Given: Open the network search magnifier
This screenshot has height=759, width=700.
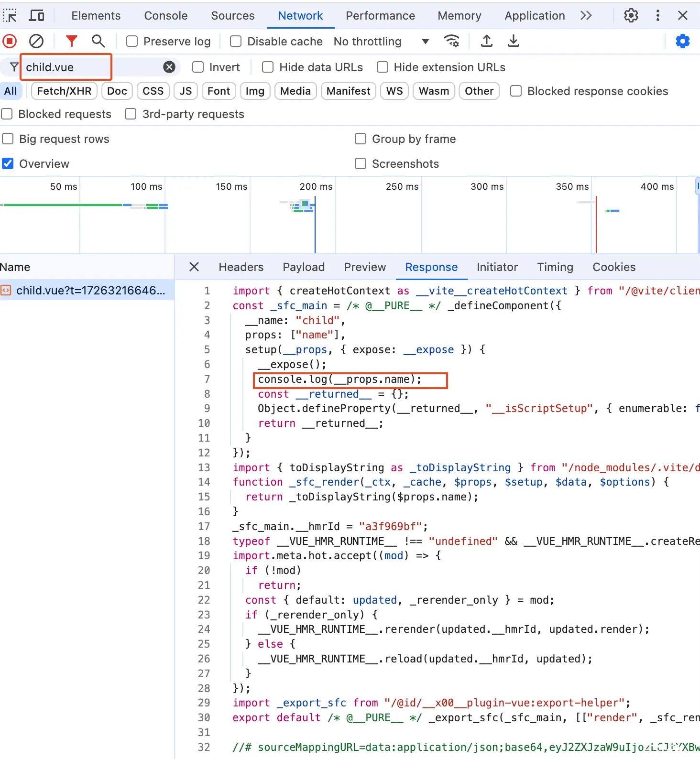Looking at the screenshot, I should point(98,41).
